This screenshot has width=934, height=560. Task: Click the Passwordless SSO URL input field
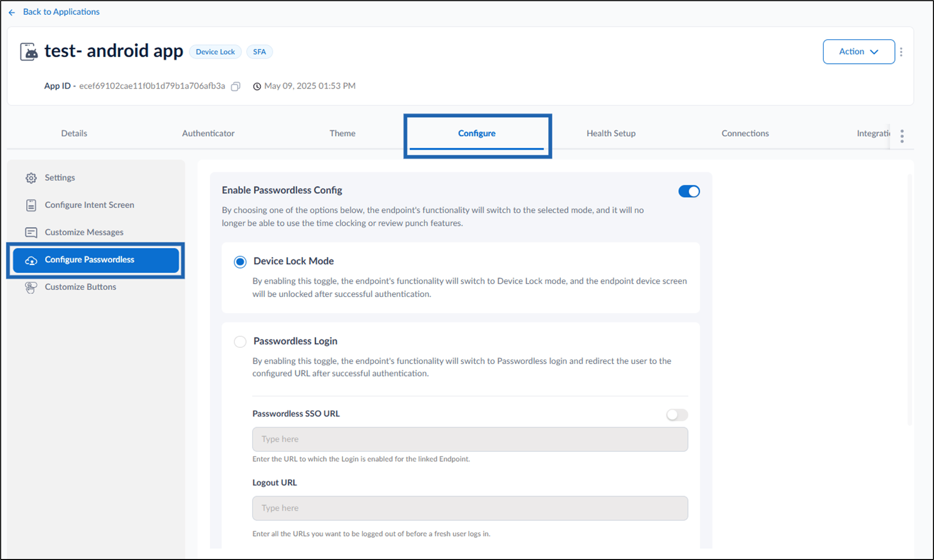coord(470,439)
